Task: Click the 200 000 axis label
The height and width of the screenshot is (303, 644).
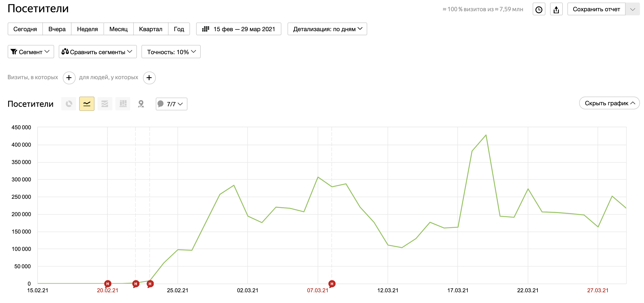Action: (x=21, y=214)
